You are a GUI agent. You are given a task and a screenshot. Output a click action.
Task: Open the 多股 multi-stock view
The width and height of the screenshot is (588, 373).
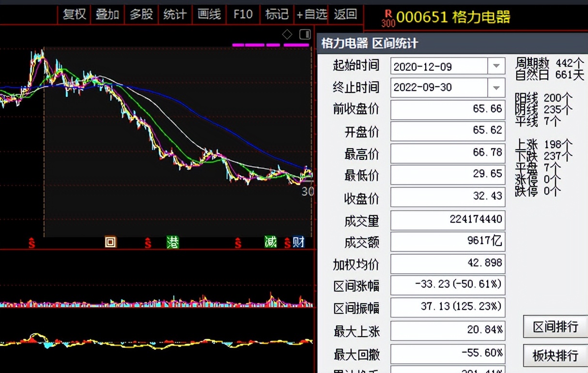click(141, 15)
